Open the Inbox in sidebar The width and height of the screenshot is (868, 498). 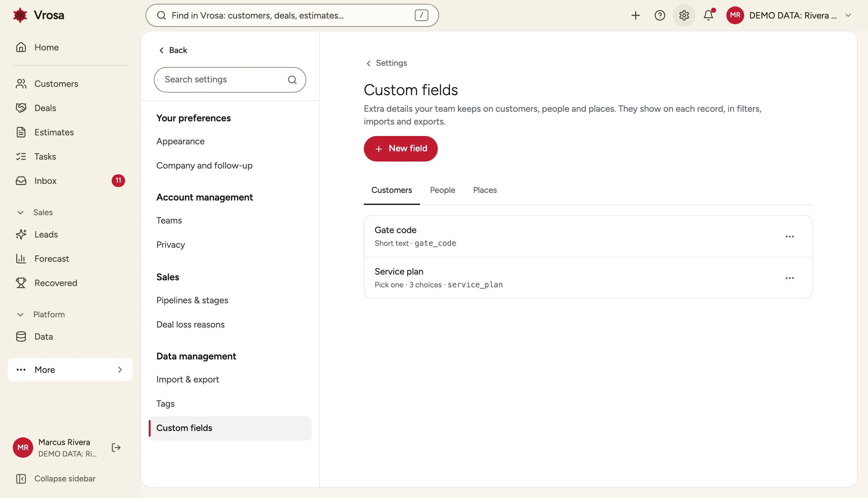[x=70, y=181]
